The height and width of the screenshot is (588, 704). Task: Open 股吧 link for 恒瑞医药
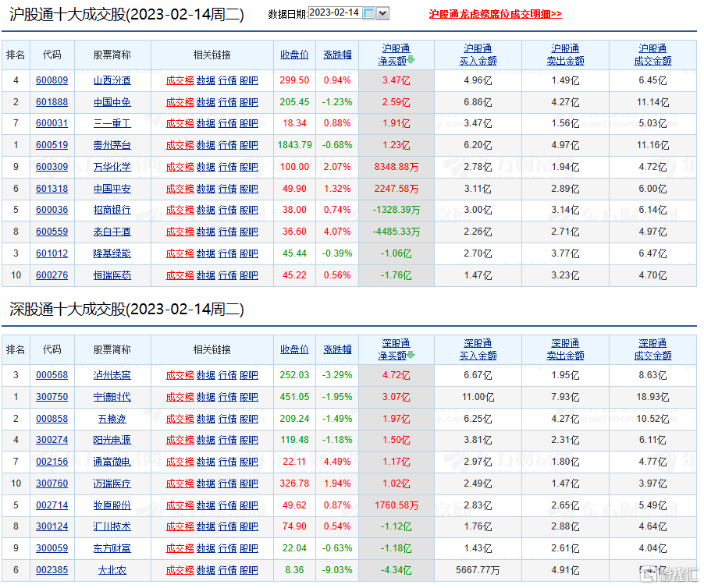coord(249,275)
